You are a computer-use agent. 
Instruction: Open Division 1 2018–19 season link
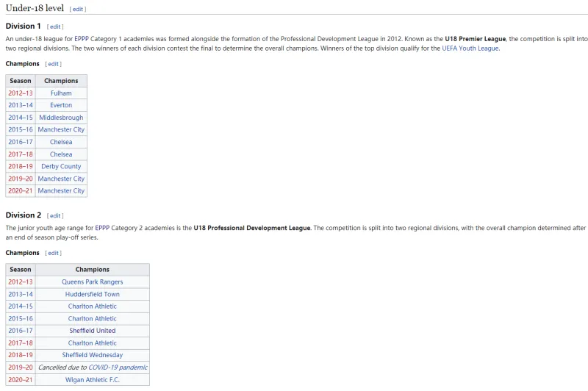tap(21, 166)
